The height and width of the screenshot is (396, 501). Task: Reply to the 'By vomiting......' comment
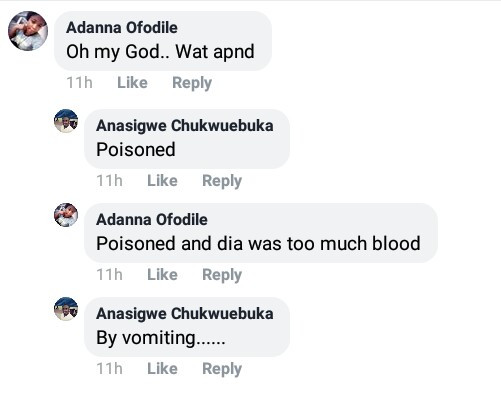click(x=222, y=369)
